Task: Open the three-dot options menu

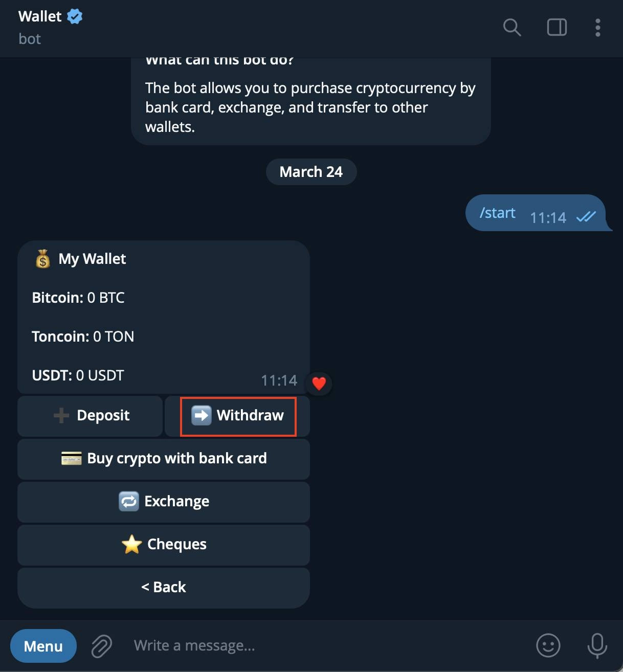Action: coord(597,28)
